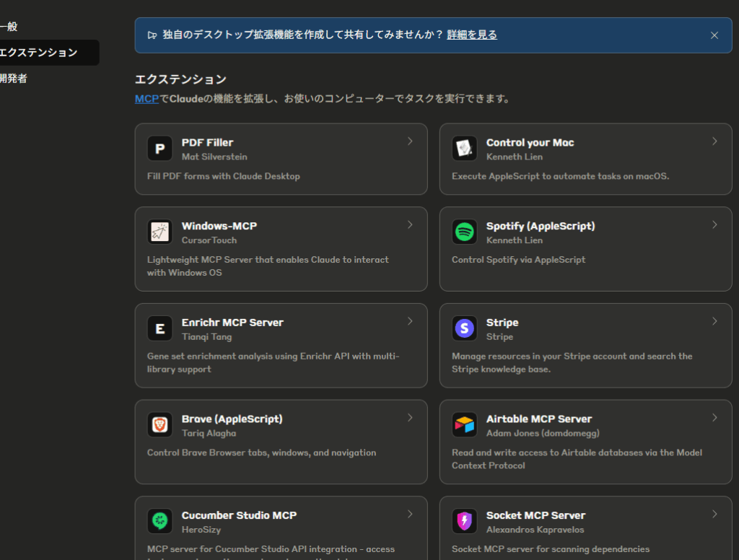
Task: Click the Socket MCP Server title
Action: [x=535, y=515]
